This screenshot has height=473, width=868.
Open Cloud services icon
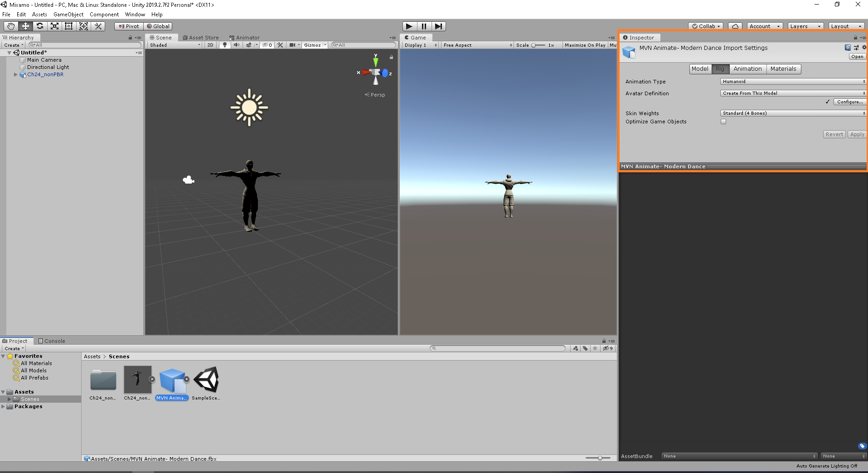tap(735, 26)
